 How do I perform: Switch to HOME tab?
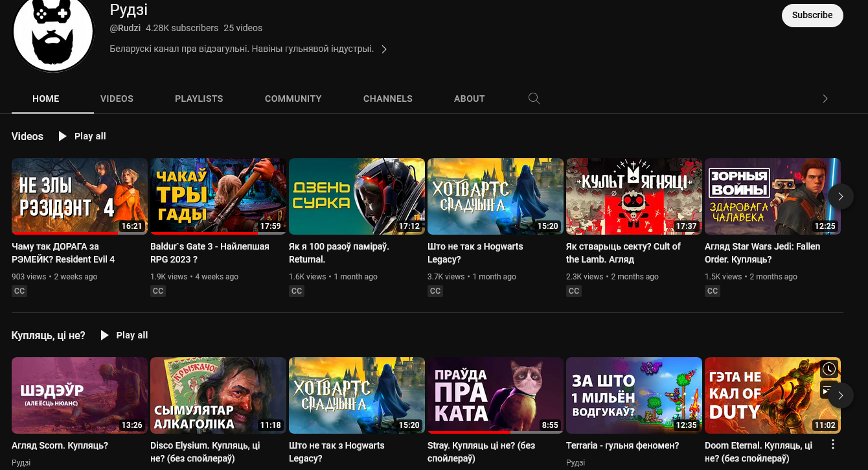(46, 99)
